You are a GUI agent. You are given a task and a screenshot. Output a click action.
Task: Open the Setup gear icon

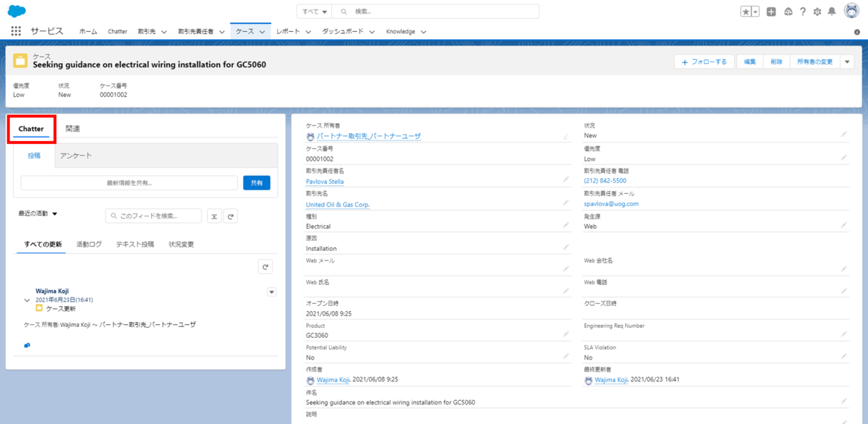point(817,12)
